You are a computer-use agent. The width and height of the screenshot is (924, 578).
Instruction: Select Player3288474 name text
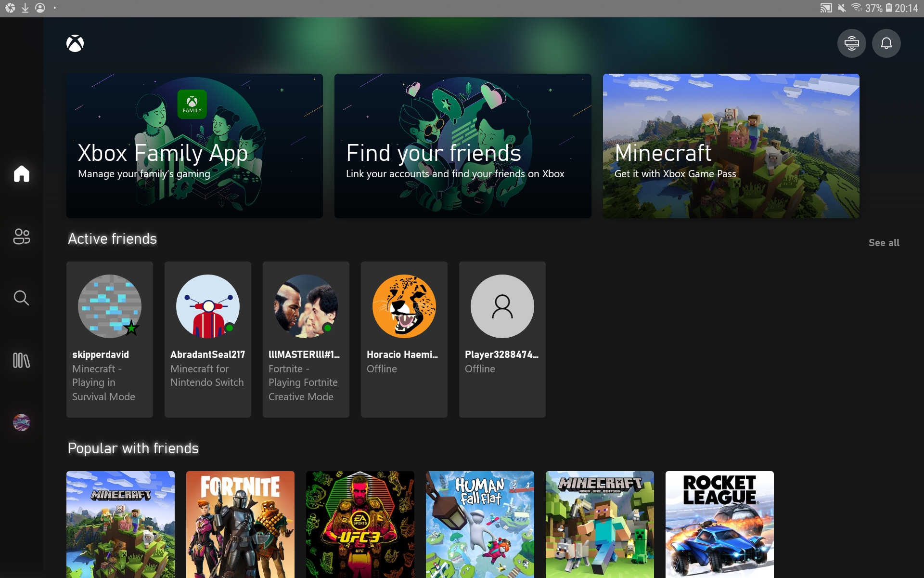(501, 355)
